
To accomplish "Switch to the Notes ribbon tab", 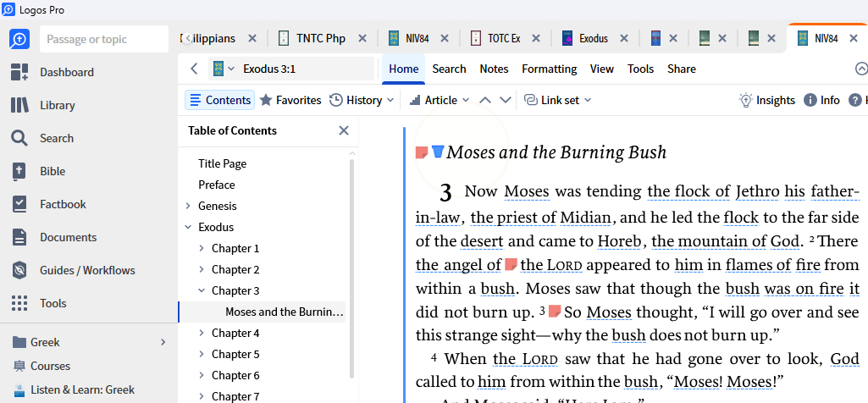I will [x=494, y=69].
